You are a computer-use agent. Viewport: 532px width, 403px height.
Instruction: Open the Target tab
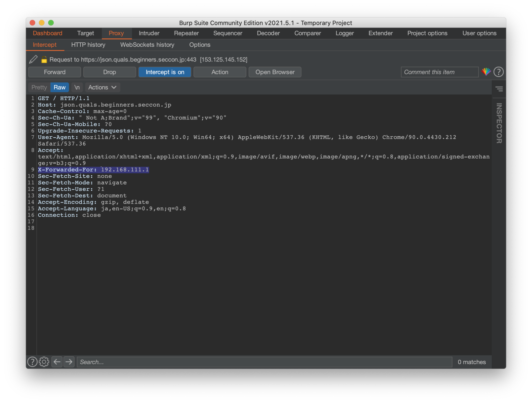85,33
